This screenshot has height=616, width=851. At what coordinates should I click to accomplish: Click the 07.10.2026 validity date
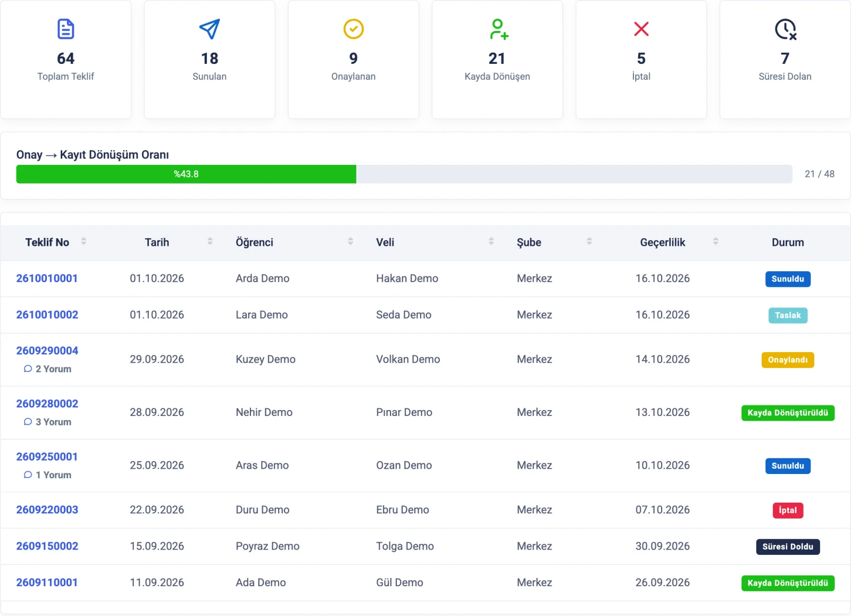coord(662,510)
